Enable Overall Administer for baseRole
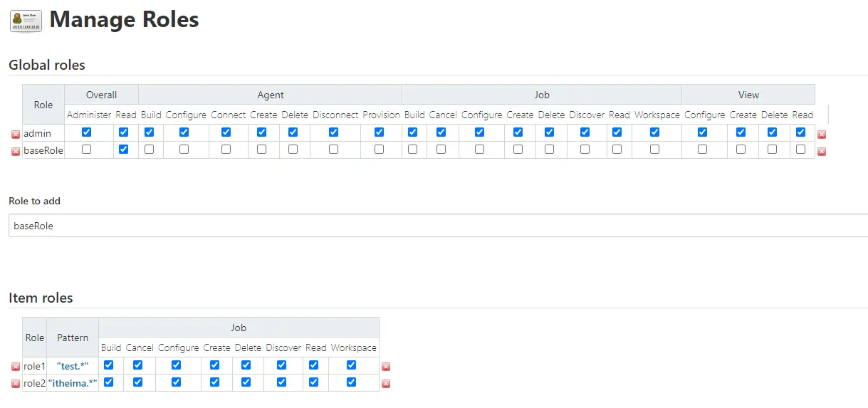 tap(87, 150)
